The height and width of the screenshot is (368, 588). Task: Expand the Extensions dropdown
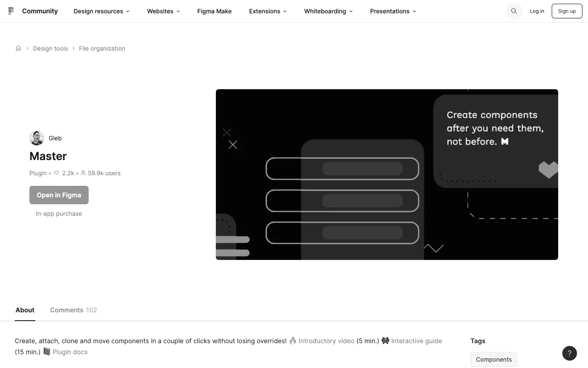tap(268, 11)
